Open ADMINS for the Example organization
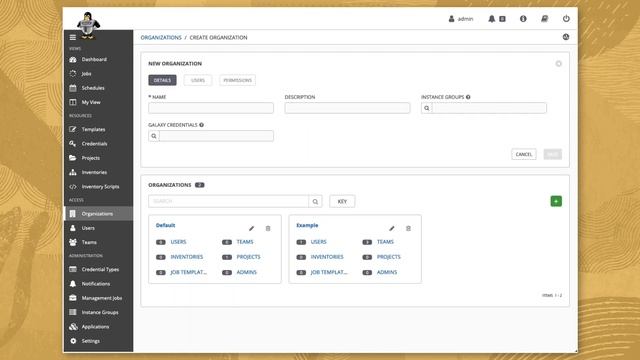Viewport: 640px width, 360px height. [x=387, y=272]
